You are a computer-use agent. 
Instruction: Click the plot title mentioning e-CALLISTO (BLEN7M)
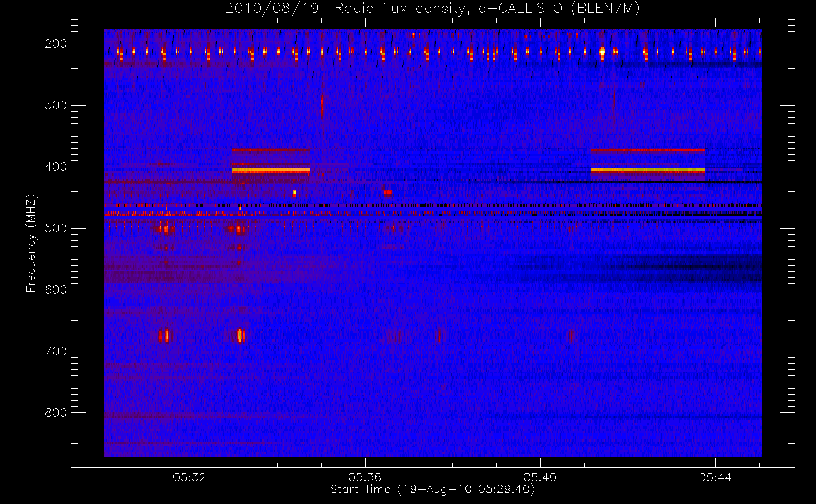click(x=433, y=8)
